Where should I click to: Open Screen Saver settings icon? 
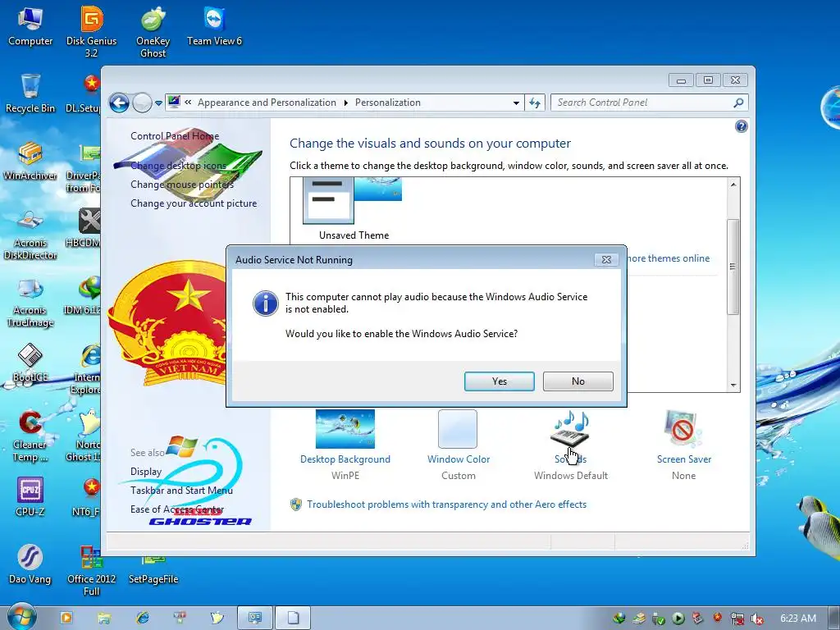pyautogui.click(x=683, y=429)
